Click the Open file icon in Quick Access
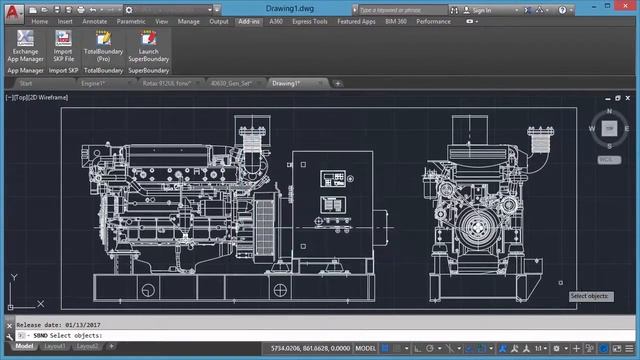The width and height of the screenshot is (640, 360). (45, 10)
